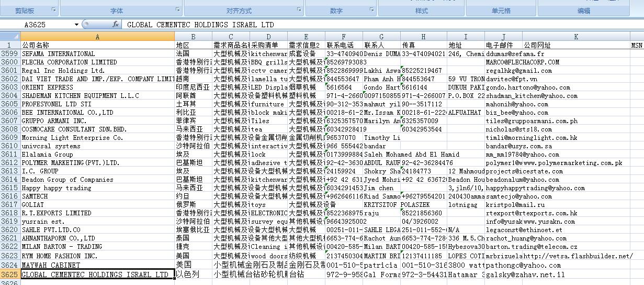
Task: Select the cell POLYMER MARKETING(PVT.)LTD.
Action: (x=97, y=162)
